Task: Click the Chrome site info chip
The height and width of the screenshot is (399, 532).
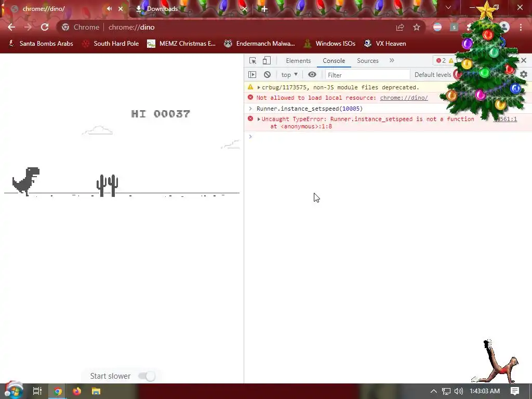Action: (x=81, y=27)
